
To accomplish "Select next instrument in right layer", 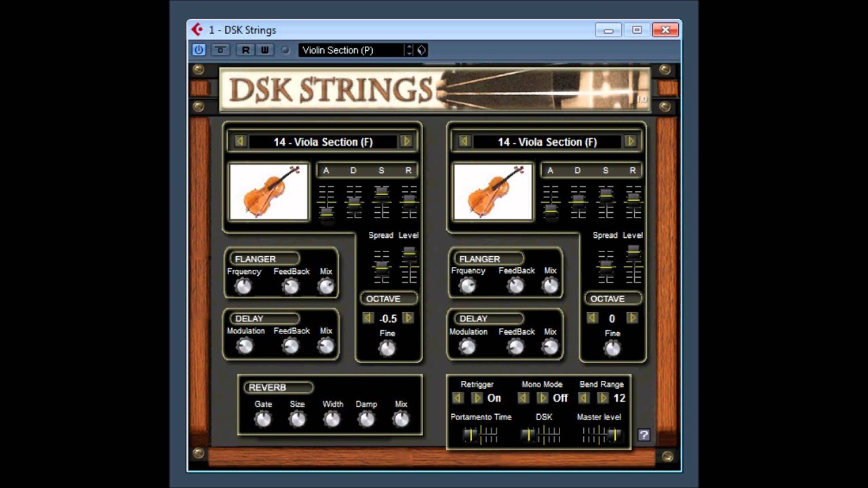I will (x=631, y=141).
